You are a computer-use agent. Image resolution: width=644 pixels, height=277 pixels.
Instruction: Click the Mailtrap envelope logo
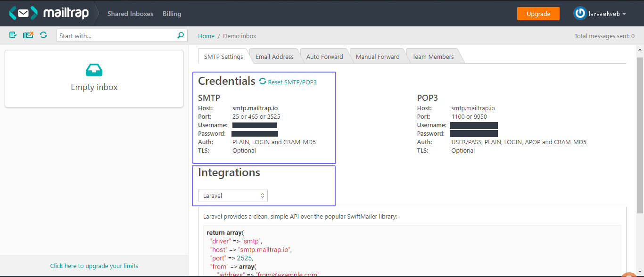point(23,13)
